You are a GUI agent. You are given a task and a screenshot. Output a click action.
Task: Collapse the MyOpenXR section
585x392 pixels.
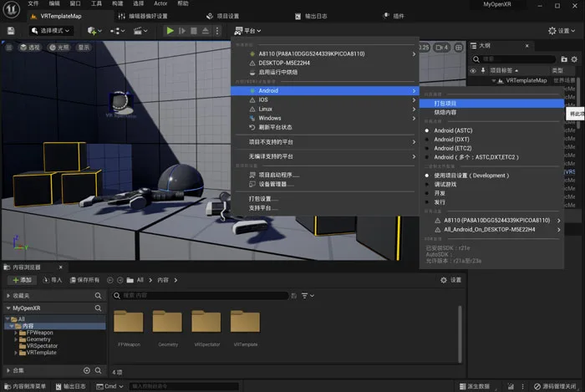8,308
